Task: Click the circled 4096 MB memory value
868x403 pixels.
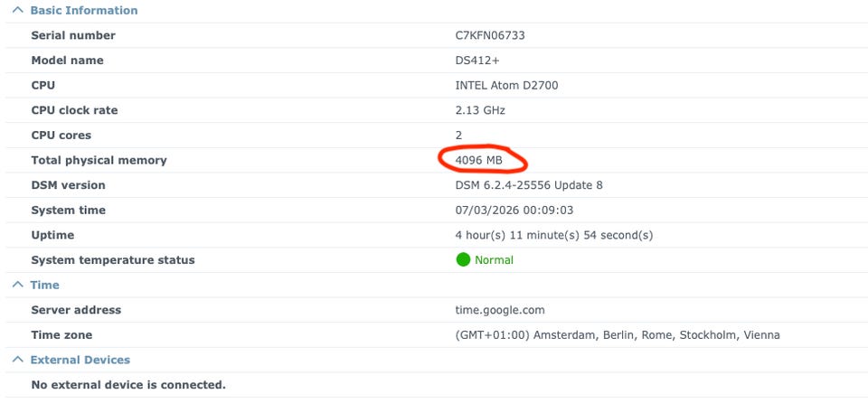Action: [x=479, y=160]
